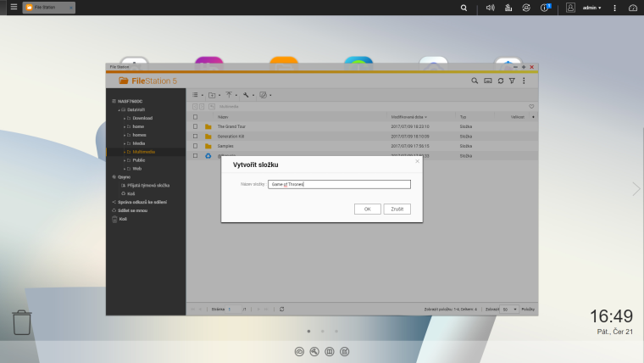Open Sdílet se mnou sidebar entry

point(132,210)
